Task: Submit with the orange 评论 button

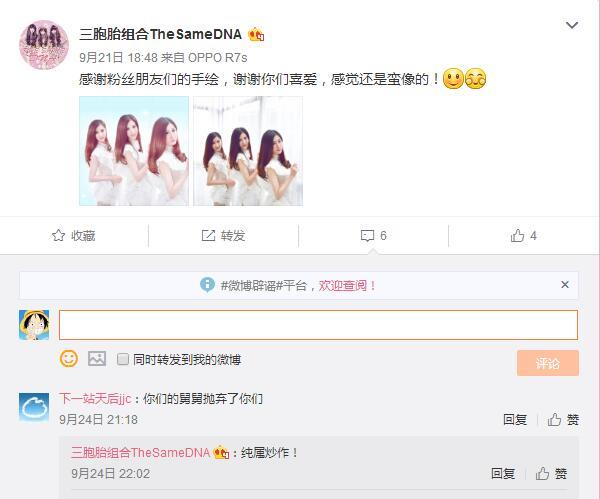Action: 548,363
